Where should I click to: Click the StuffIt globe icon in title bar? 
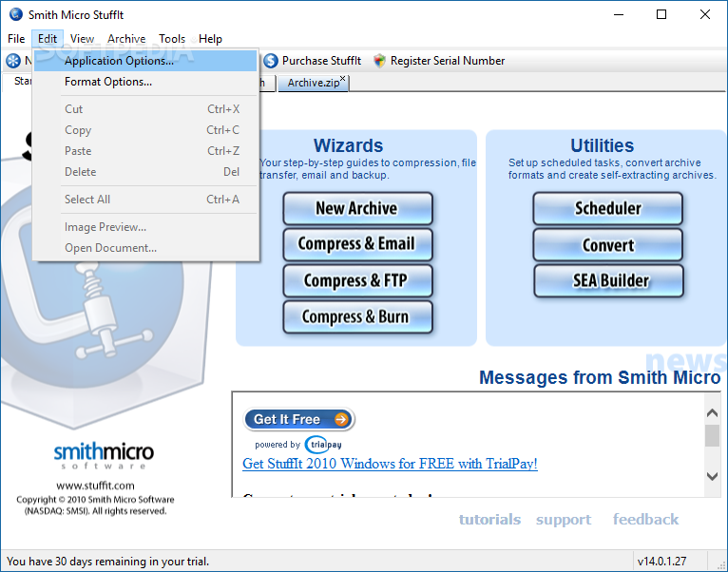(16, 14)
